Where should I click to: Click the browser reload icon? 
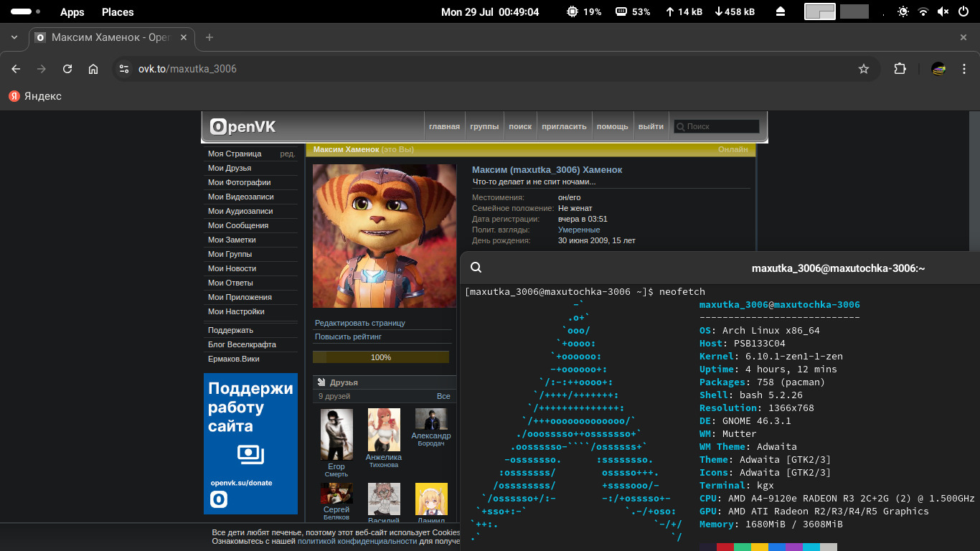67,69
